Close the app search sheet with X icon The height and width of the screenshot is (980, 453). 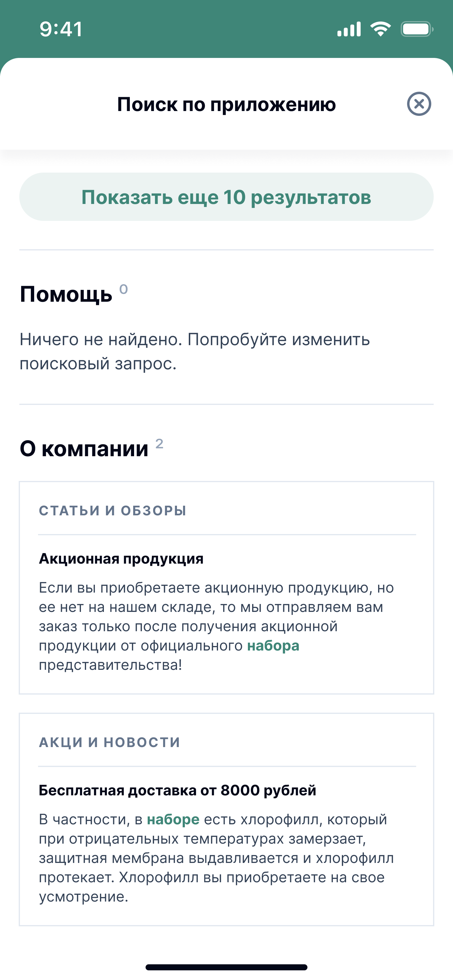(419, 104)
